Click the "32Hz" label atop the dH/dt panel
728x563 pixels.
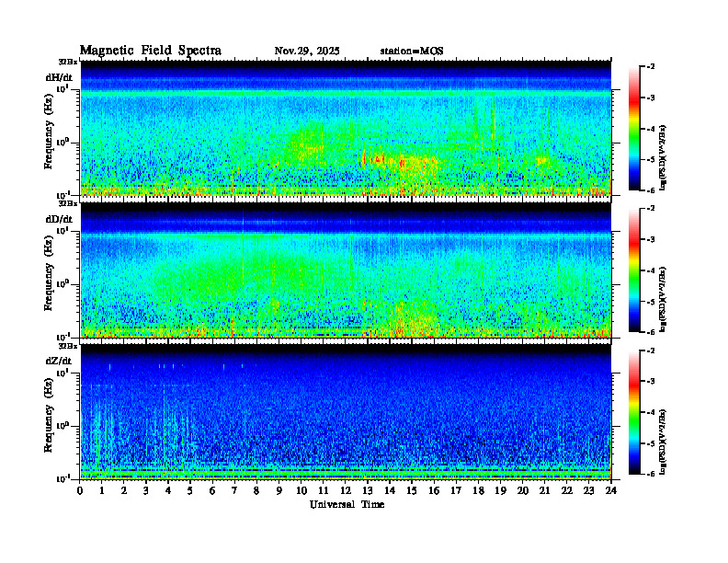coord(68,62)
